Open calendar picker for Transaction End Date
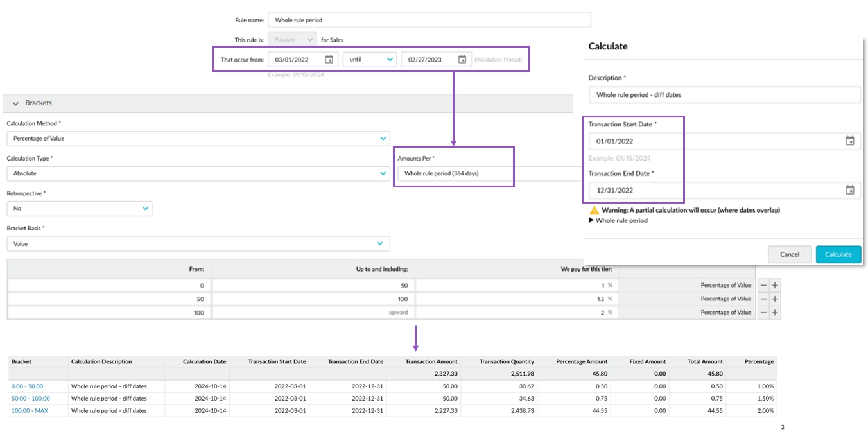 point(849,190)
